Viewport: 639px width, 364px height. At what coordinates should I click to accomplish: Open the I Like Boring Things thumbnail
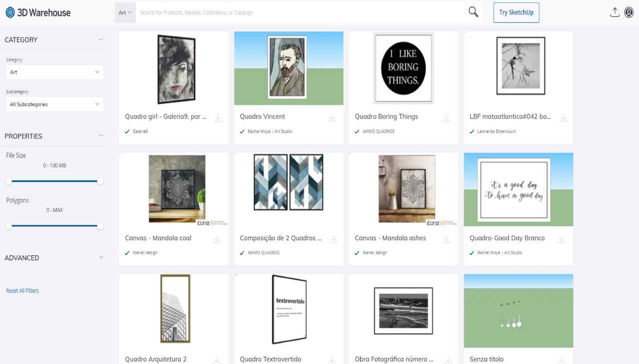pyautogui.click(x=403, y=68)
